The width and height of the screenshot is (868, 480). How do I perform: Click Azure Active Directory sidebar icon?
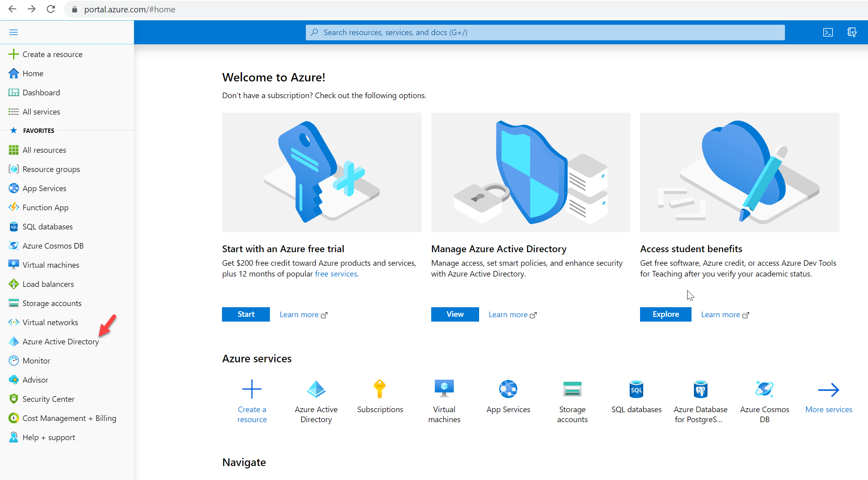coord(14,342)
